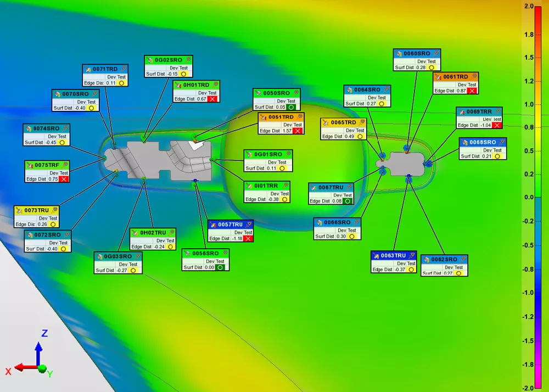
Task: Click the yellow warning circle in 0068SRO annotation
Action: pyautogui.click(x=497, y=156)
